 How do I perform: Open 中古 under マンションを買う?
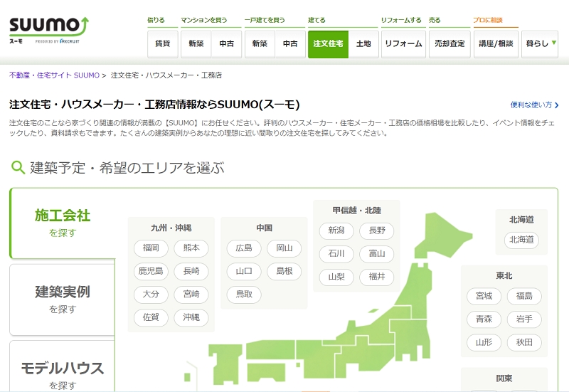point(226,44)
